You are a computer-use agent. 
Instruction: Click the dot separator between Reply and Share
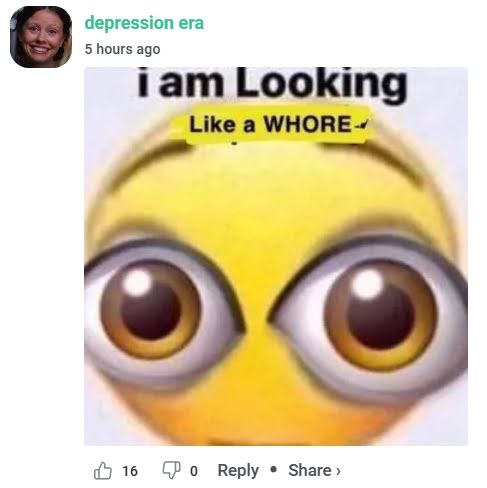pyautogui.click(x=274, y=470)
